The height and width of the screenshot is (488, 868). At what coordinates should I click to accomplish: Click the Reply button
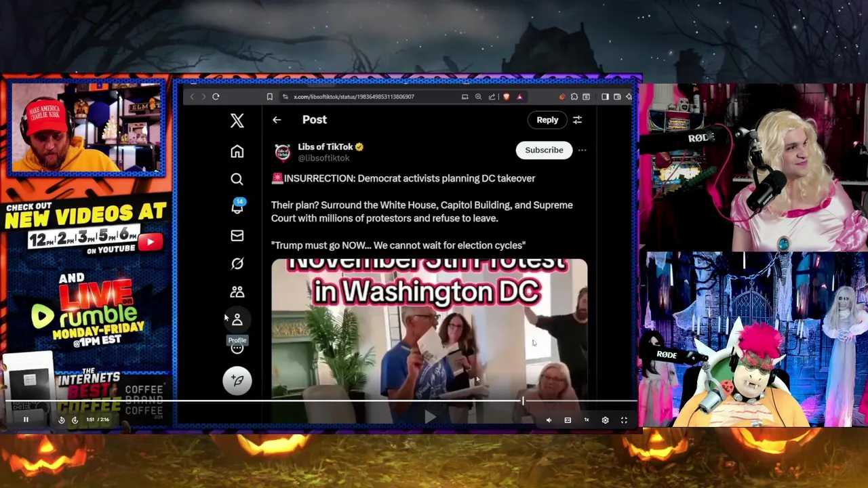tap(547, 120)
